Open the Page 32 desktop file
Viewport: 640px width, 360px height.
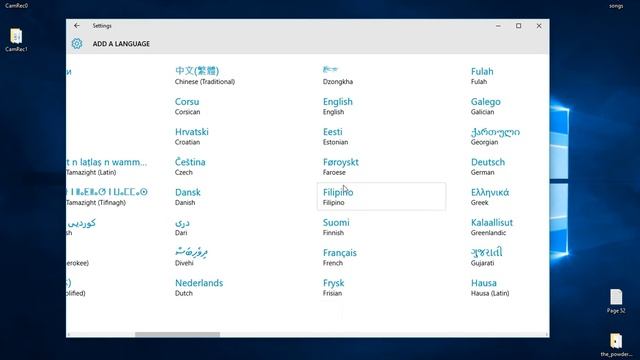[x=616, y=301]
